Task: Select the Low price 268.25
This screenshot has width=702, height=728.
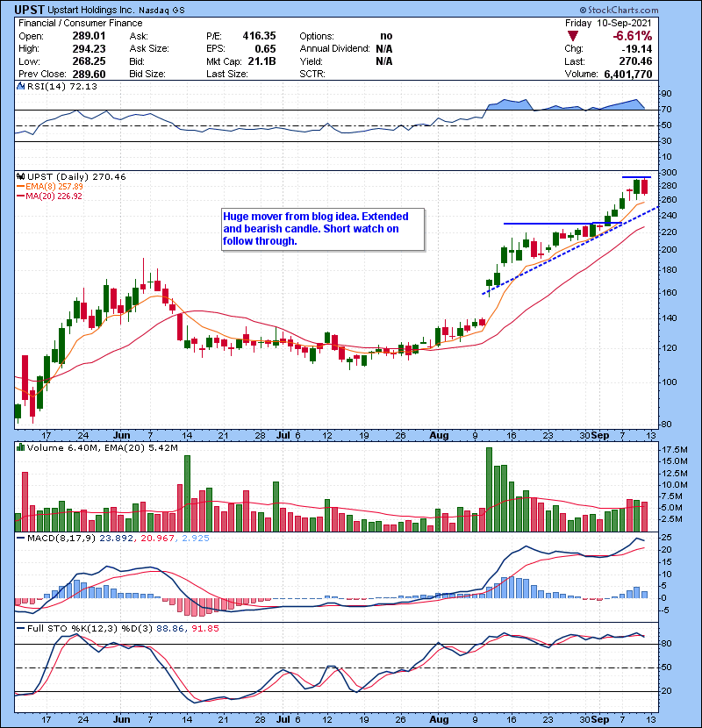Action: [x=89, y=61]
